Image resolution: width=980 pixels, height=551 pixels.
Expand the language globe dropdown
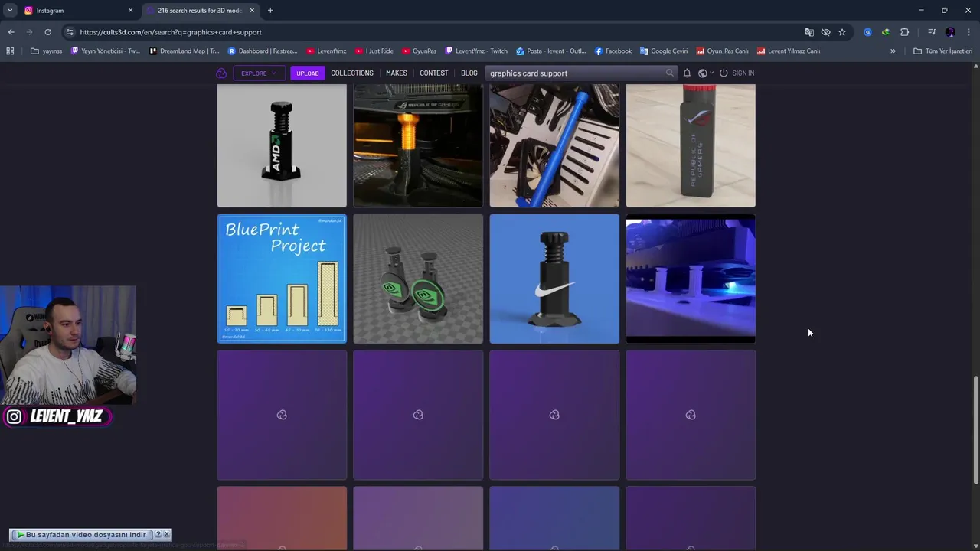pyautogui.click(x=705, y=73)
